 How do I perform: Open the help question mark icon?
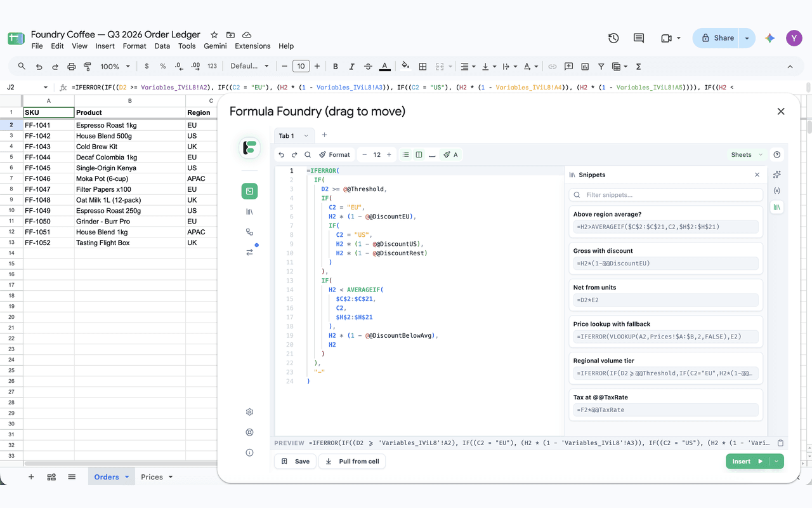pyautogui.click(x=777, y=154)
